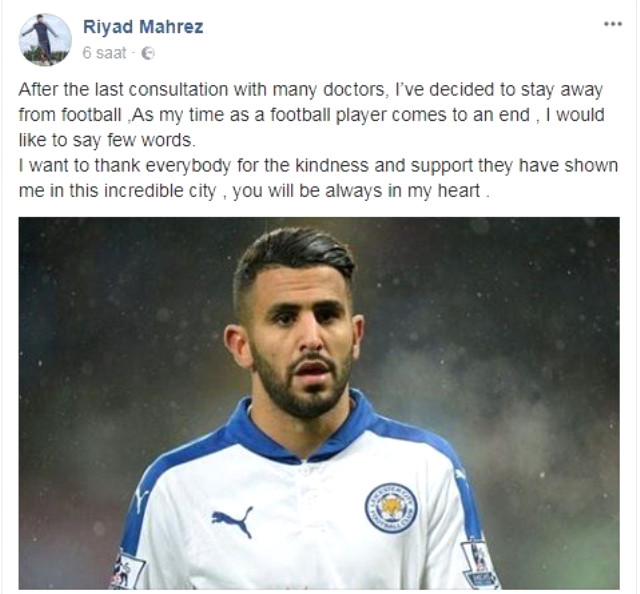This screenshot has height=594, width=640.
Task: Open the '6 saat' timestamp permalink
Action: coord(104,53)
